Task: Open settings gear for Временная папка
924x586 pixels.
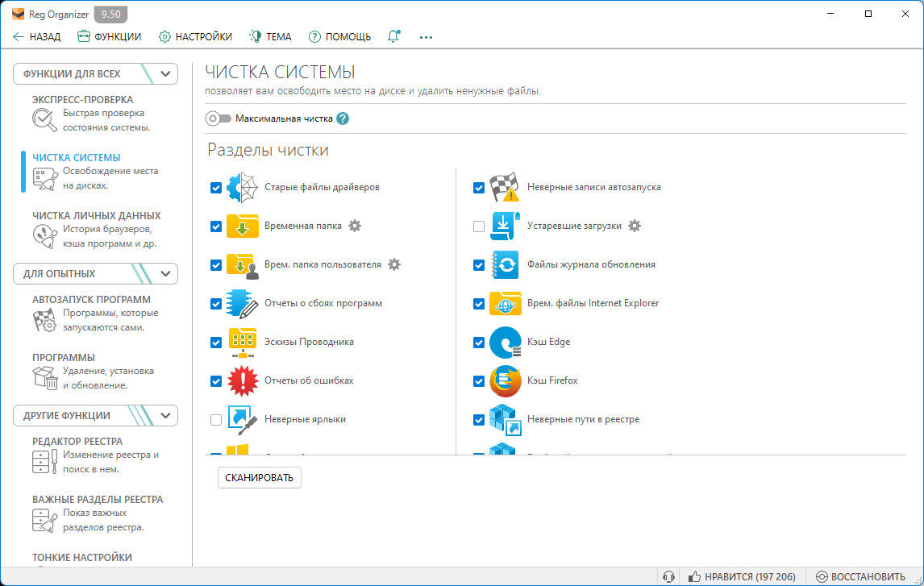Action: coord(355,226)
